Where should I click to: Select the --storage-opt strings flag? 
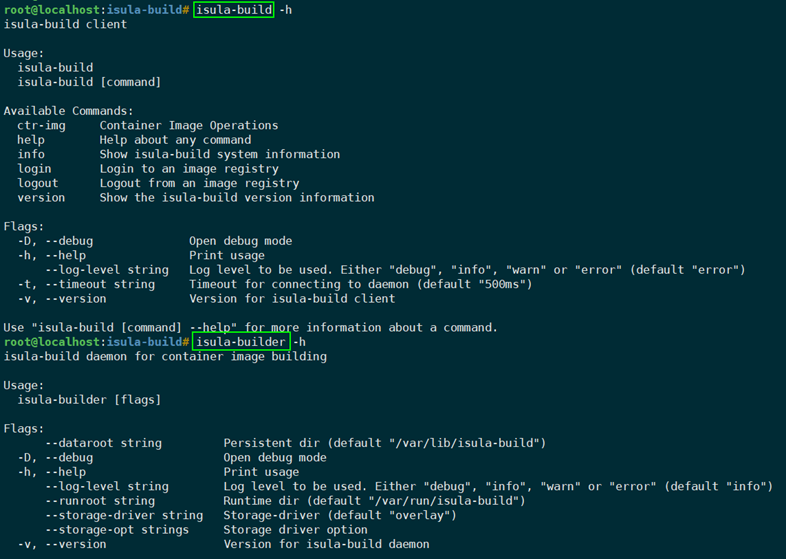[117, 530]
